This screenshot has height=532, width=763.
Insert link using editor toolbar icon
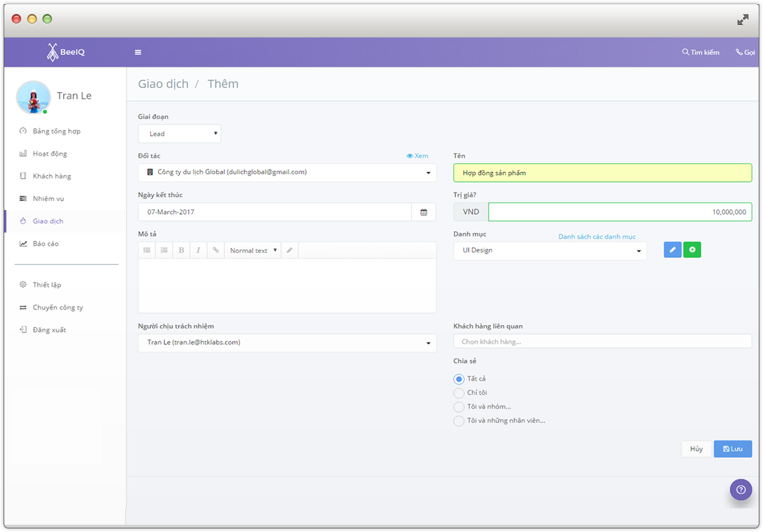[215, 251]
